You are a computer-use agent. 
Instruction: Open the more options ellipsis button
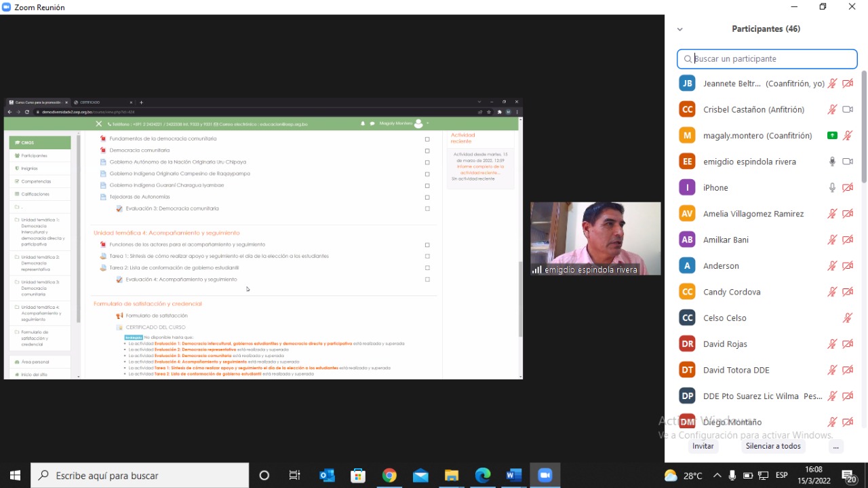[835, 446]
